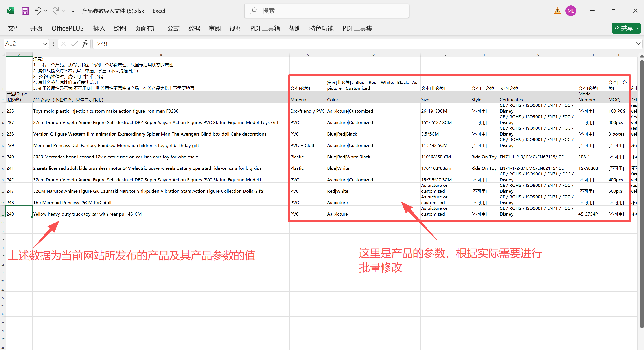The height and width of the screenshot is (350, 644).
Task: Open the Search box at the top
Action: pyautogui.click(x=325, y=11)
